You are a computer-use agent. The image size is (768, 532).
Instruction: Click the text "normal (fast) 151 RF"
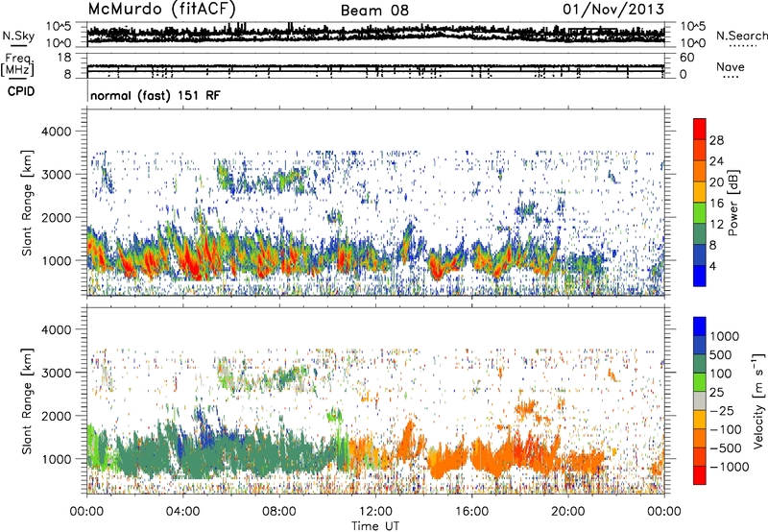(x=156, y=95)
